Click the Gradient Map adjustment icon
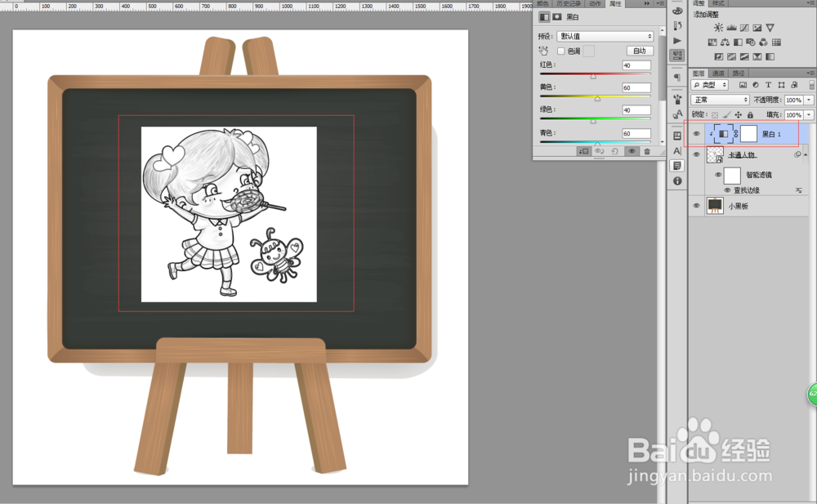Screen dimensions: 817x504 (770, 57)
